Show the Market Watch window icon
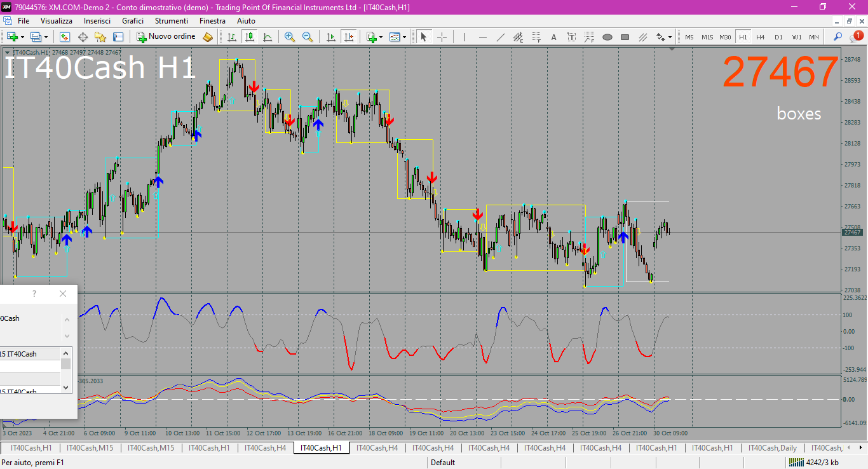868x469 pixels. 65,37
